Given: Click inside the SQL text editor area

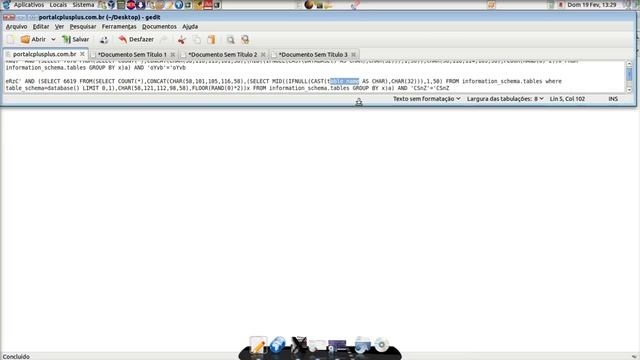Looking at the screenshot, I should [x=314, y=77].
